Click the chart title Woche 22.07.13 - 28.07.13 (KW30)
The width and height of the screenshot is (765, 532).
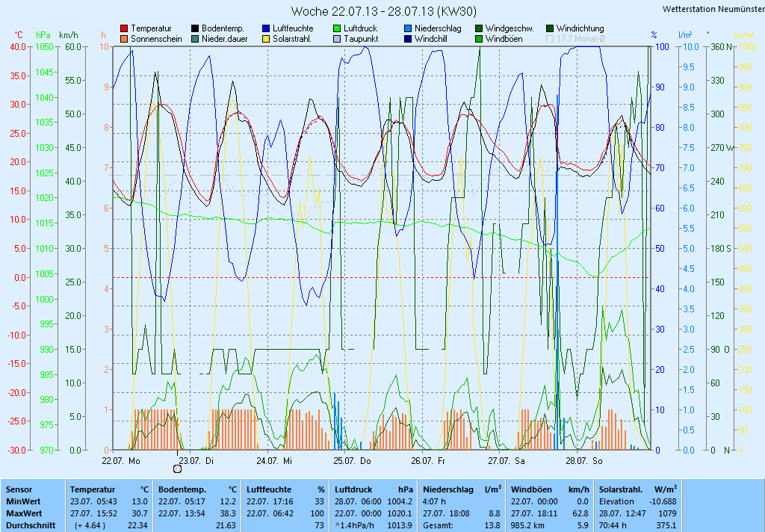point(383,10)
